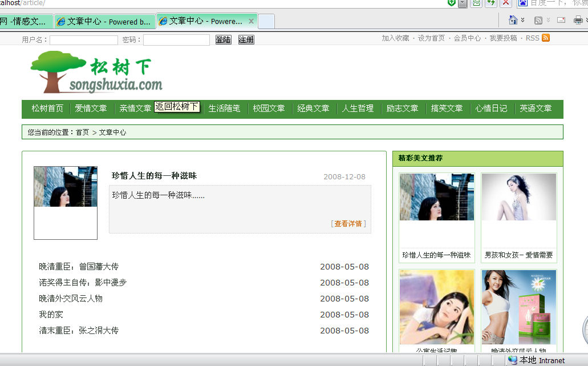This screenshot has height=366, width=588.
Task: Open the 晚清重臣：曾国藩大传 article link
Action: (79, 267)
